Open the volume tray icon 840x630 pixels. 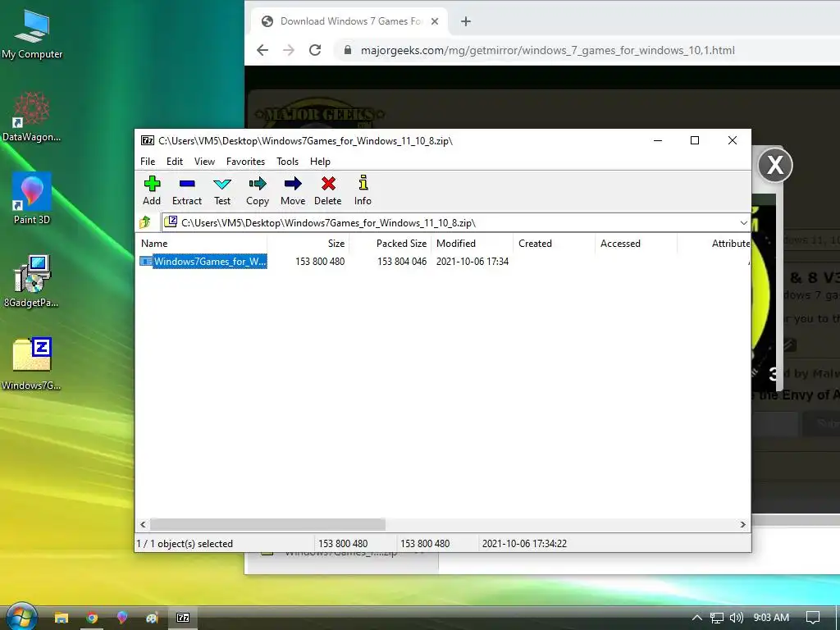(737, 618)
